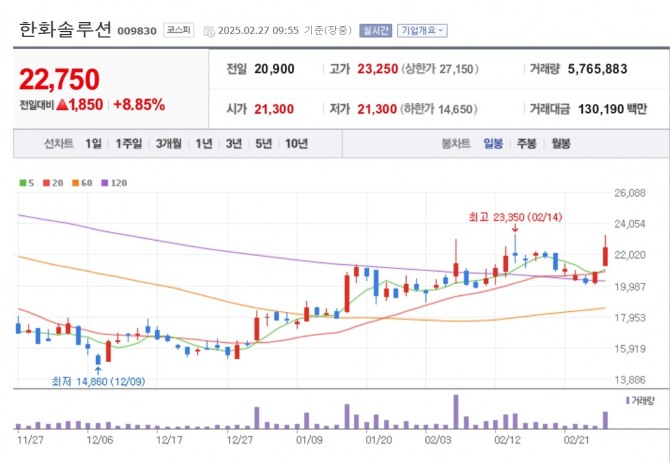
Task: Open the 기업개요 dropdown
Action: pyautogui.click(x=422, y=30)
